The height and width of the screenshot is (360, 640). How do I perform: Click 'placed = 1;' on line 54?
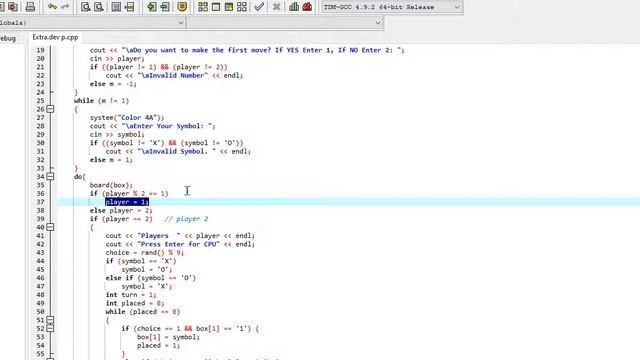click(158, 346)
